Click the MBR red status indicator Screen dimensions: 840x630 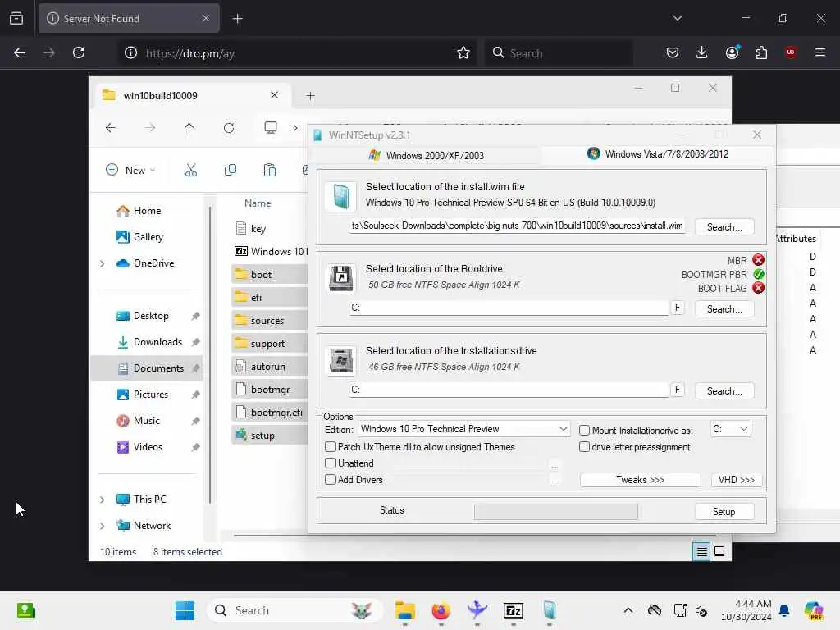(758, 260)
